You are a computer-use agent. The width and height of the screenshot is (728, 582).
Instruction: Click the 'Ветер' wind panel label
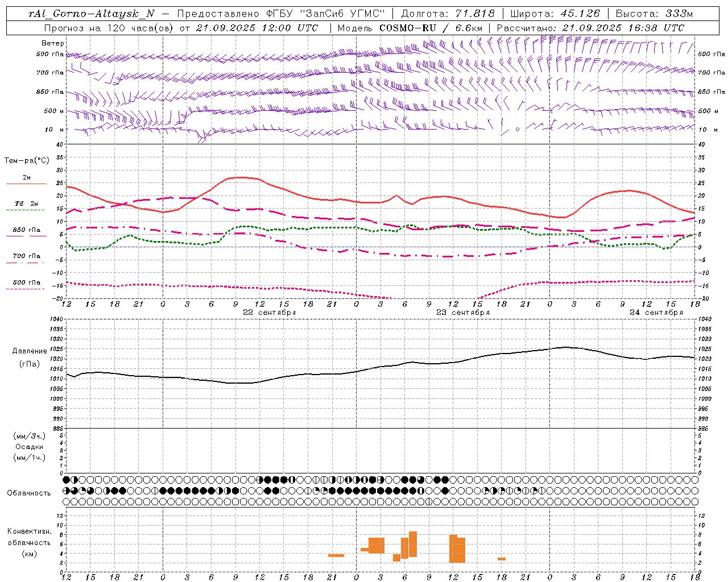tap(53, 43)
